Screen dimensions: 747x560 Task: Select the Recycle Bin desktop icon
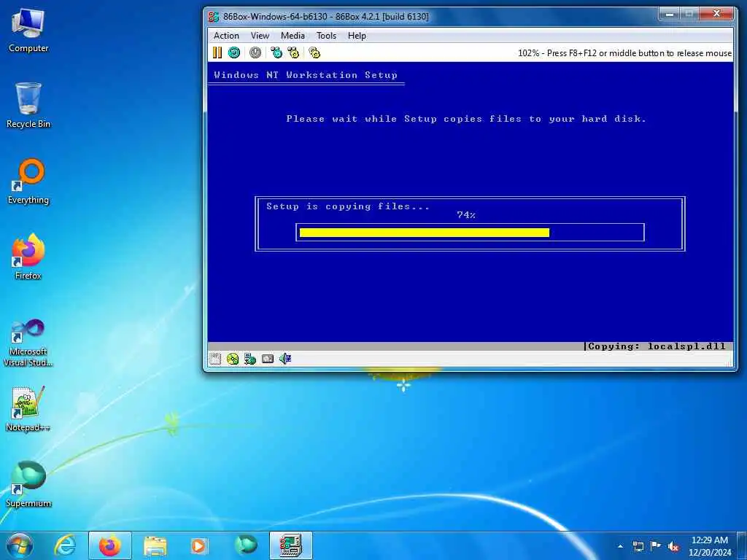pyautogui.click(x=28, y=105)
